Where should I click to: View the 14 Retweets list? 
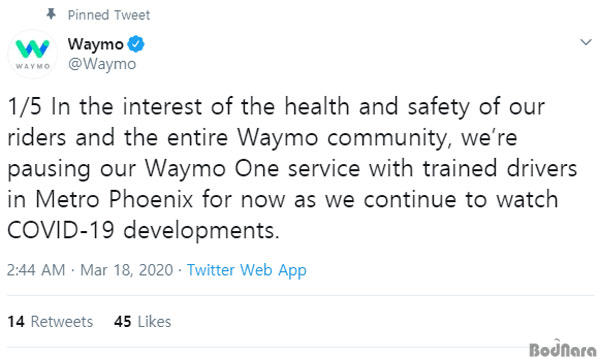50,321
